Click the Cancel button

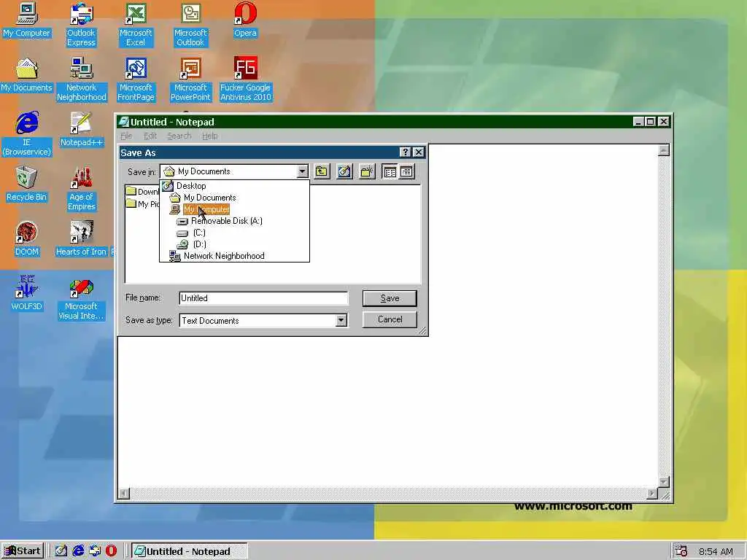tap(390, 319)
